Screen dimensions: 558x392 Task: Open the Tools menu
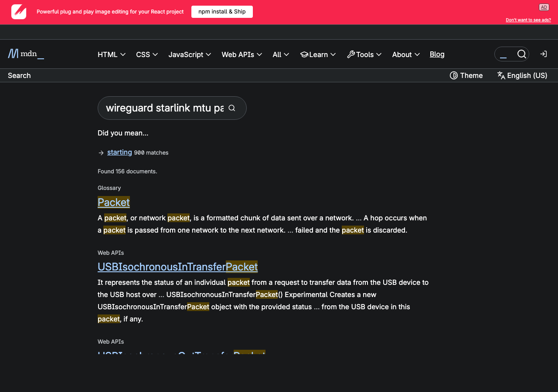pyautogui.click(x=364, y=54)
